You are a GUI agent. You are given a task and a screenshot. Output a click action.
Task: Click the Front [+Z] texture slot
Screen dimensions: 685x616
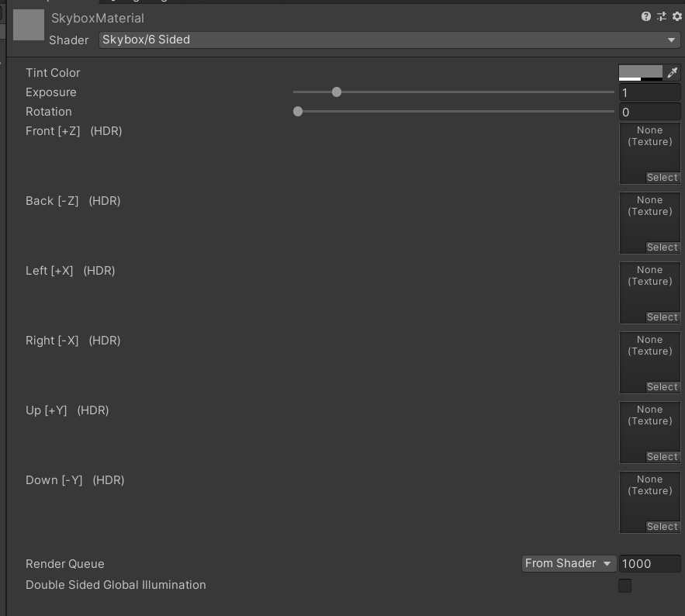coord(649,154)
